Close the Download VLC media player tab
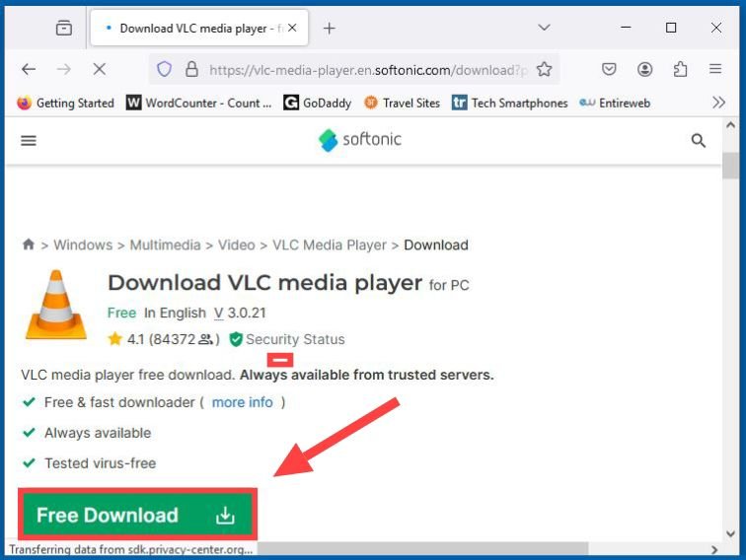This screenshot has width=746, height=560. click(292, 28)
